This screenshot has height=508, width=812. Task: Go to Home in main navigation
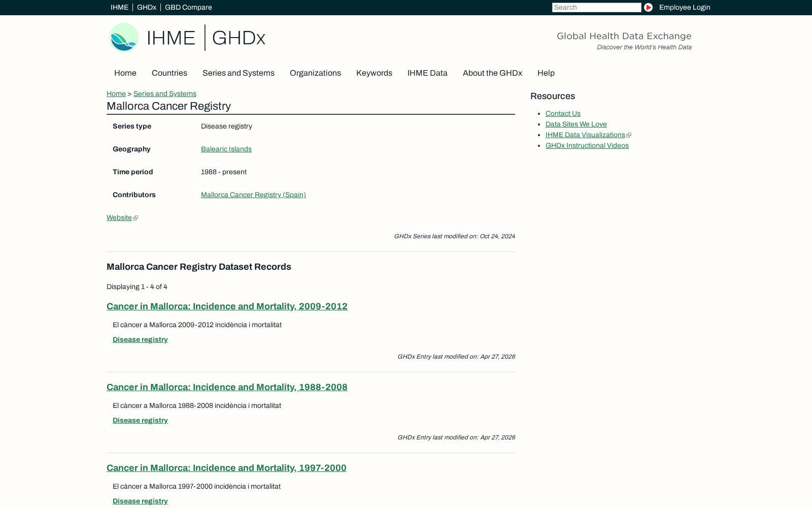125,73
